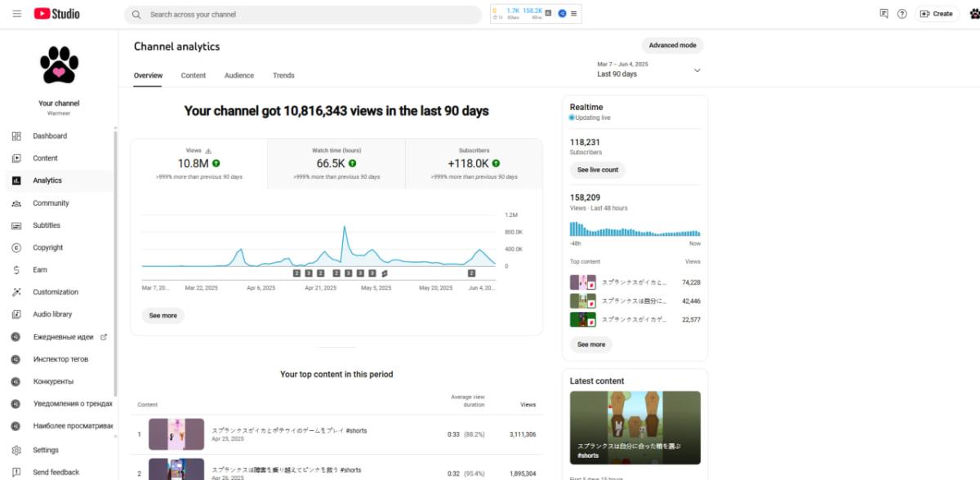Switch to the Overview tab
Screen dimensions: 980x480
[x=148, y=75]
